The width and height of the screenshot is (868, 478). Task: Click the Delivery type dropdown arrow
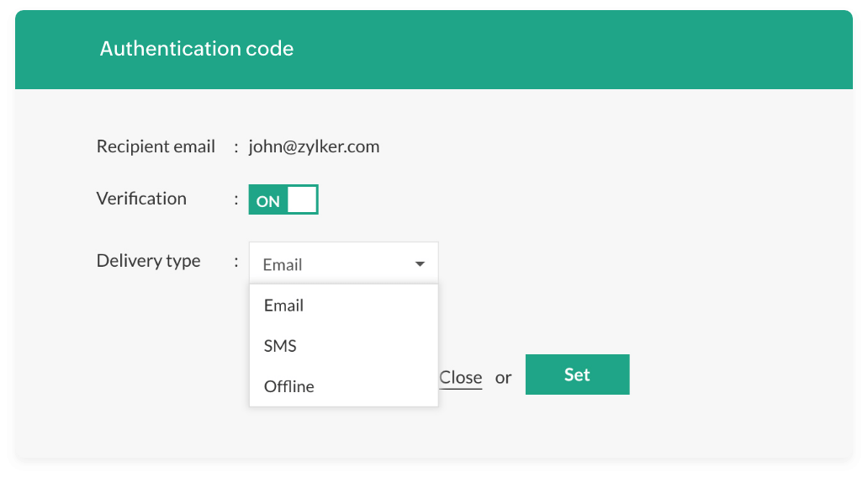[x=420, y=264]
